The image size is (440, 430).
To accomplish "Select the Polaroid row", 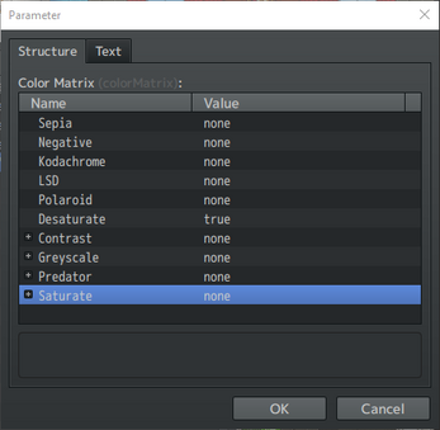I will coord(220,200).
